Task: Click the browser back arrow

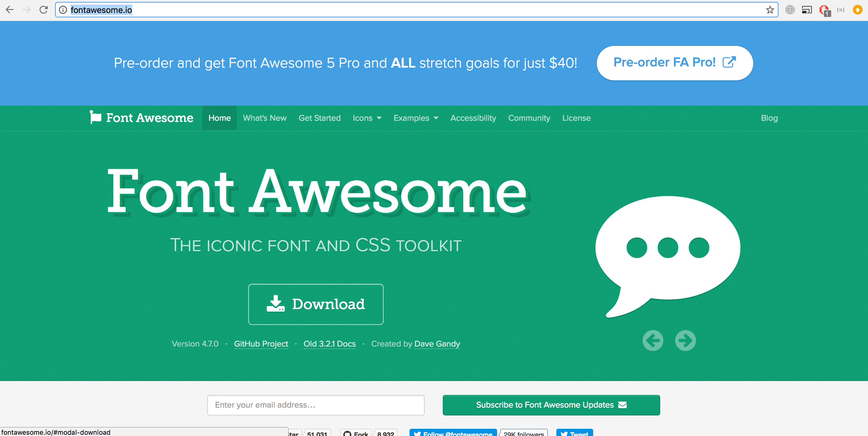Action: tap(10, 10)
